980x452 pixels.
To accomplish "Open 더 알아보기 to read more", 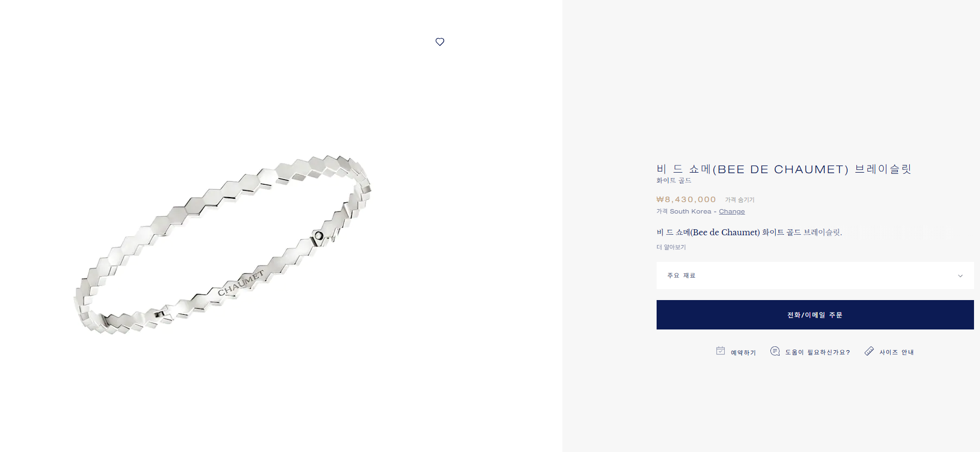I will (x=671, y=247).
